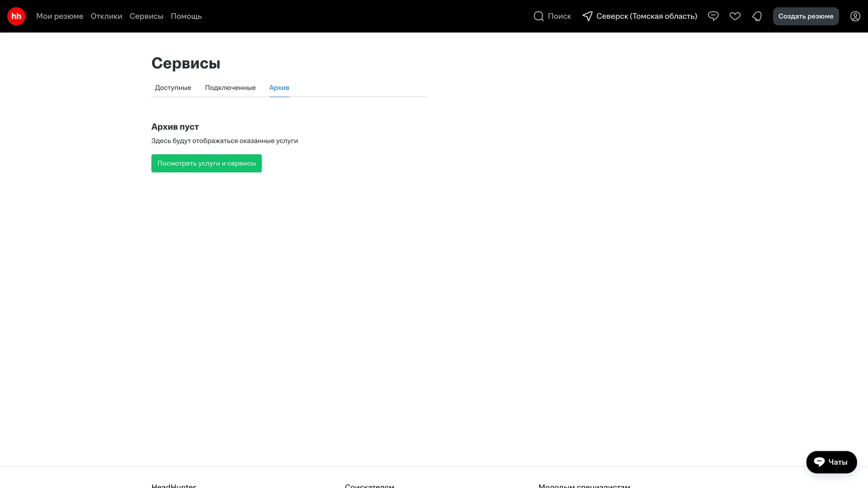This screenshot has height=488, width=868.
Task: Open Помощь menu item
Action: point(186,16)
